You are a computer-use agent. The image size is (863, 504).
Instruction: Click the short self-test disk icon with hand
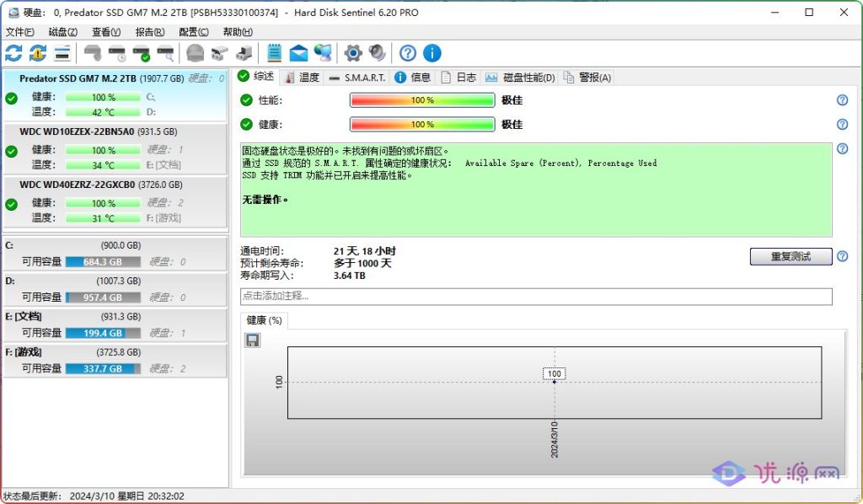point(93,53)
